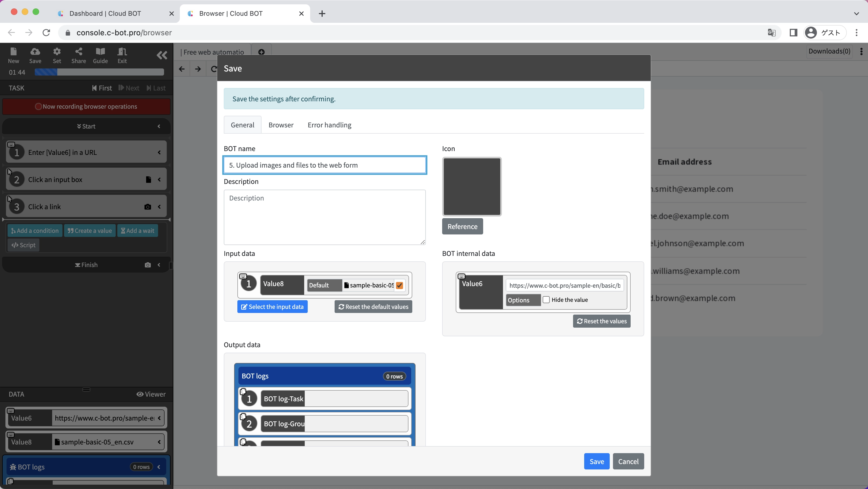Image resolution: width=868 pixels, height=489 pixels.
Task: Expand Enter [Value6] in a URL task arrow
Action: (x=159, y=152)
